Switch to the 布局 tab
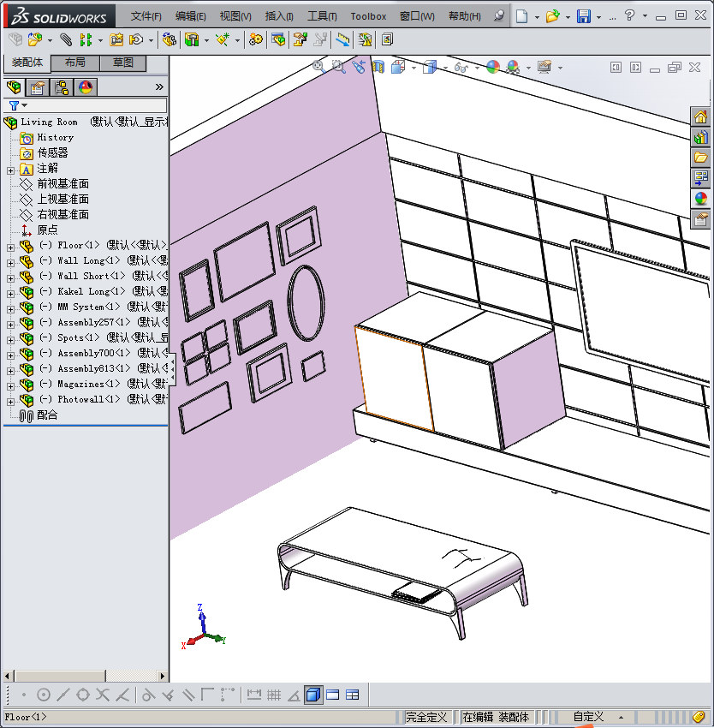Viewport: 714px width, 728px height. (x=74, y=63)
